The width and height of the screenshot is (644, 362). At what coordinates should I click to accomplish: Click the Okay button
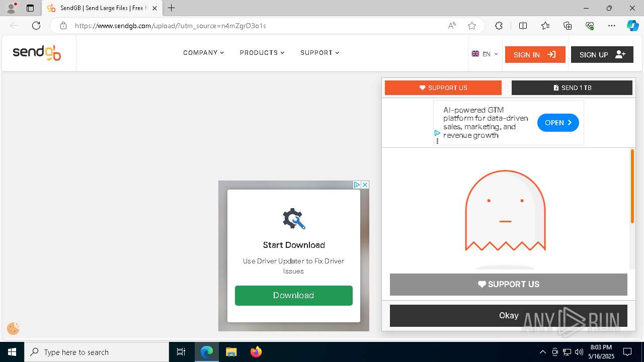click(508, 315)
